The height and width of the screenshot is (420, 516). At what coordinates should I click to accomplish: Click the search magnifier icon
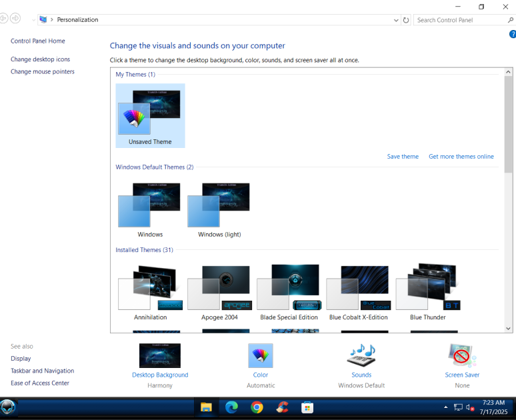click(x=511, y=20)
